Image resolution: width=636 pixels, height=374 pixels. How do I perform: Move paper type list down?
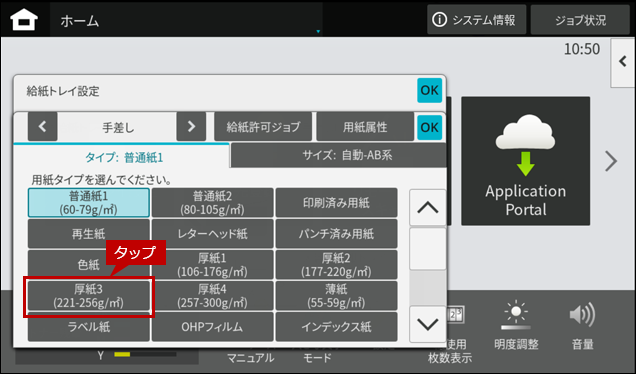[428, 324]
